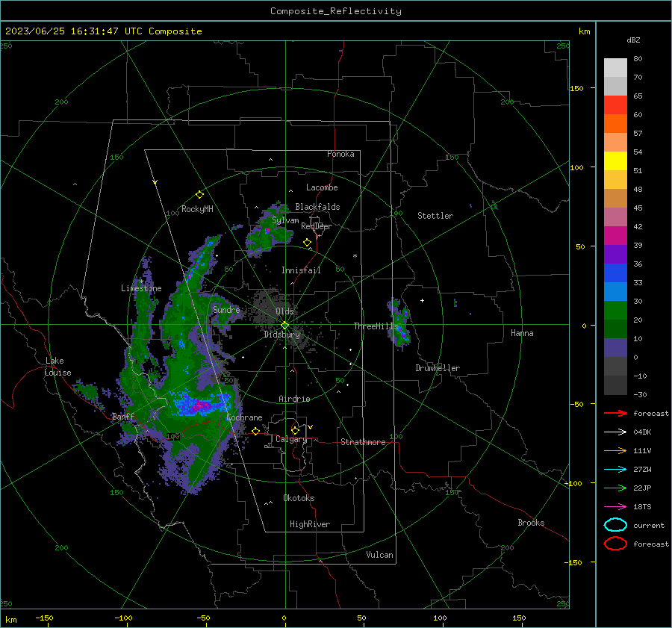Click the violet purple color scale swatch
The height and width of the screenshot is (628, 672).
(x=615, y=254)
